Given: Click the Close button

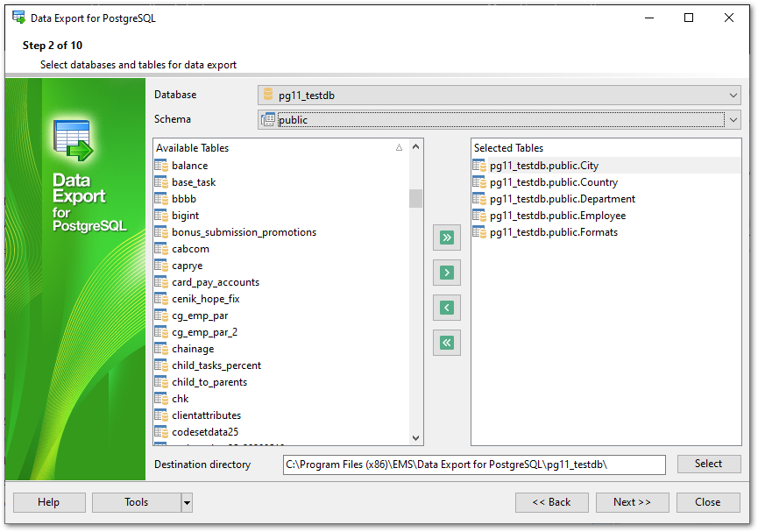Looking at the screenshot, I should (x=708, y=502).
